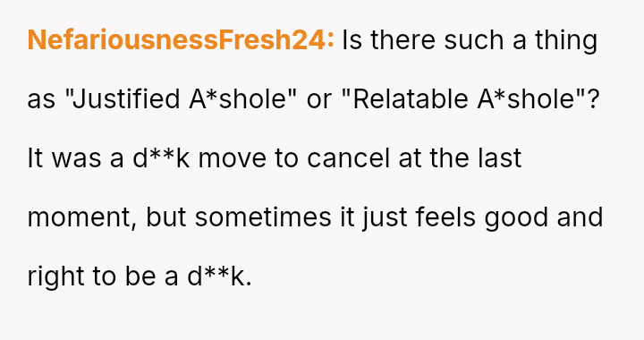The image size is (644, 340).
Task: Click the word "just" in the comment
Action: 384,218
